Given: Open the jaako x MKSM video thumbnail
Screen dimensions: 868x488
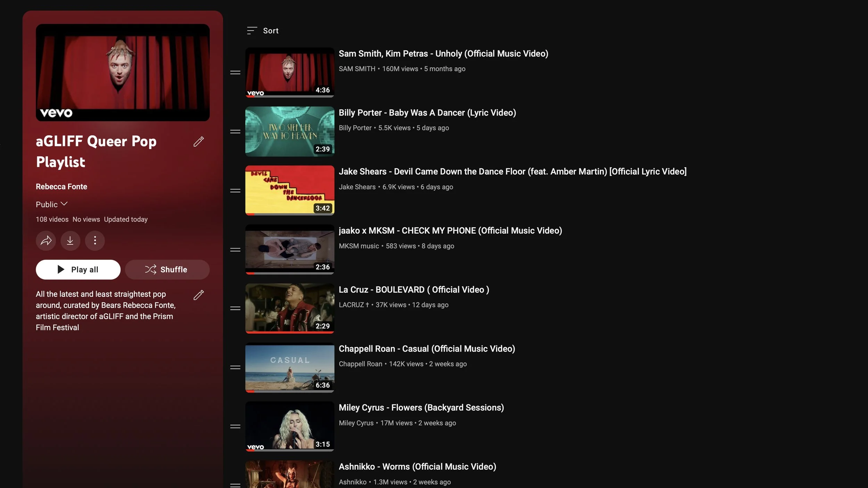Looking at the screenshot, I should click(x=290, y=249).
